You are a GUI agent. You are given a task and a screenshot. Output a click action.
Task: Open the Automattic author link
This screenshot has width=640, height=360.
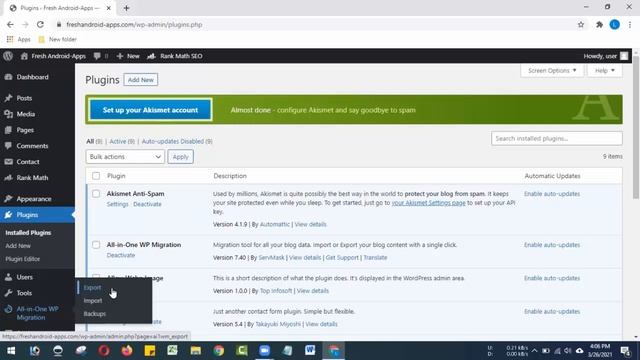[275, 224]
